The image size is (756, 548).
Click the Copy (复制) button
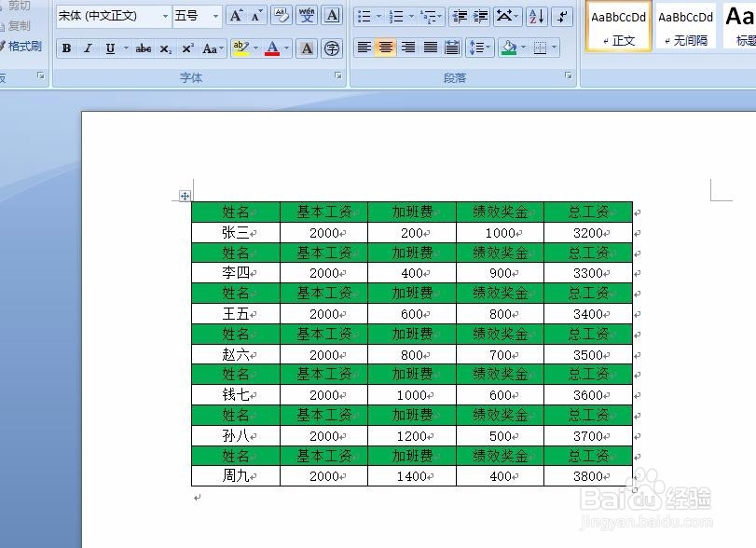point(16,26)
